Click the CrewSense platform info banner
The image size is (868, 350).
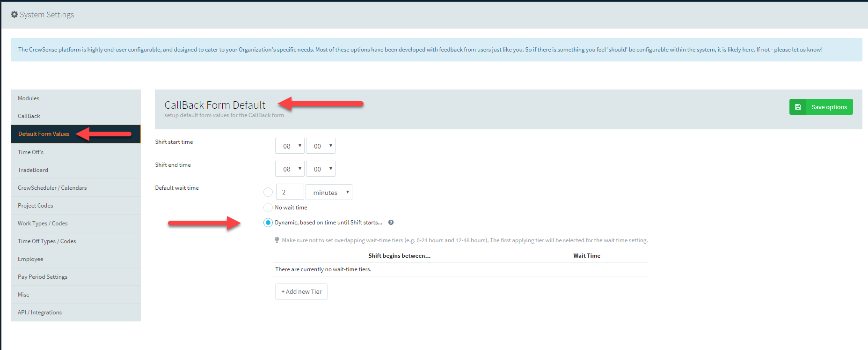(x=436, y=50)
